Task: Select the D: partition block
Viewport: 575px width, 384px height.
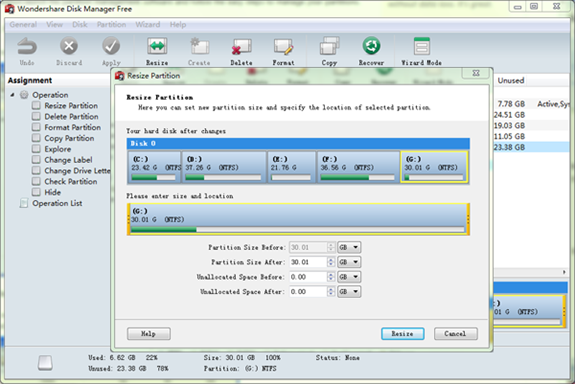Action: pos(224,167)
